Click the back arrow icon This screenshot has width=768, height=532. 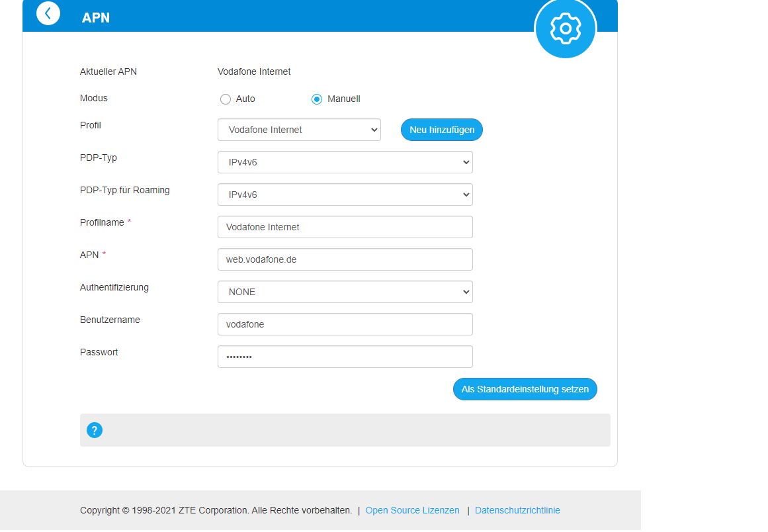pos(48,13)
